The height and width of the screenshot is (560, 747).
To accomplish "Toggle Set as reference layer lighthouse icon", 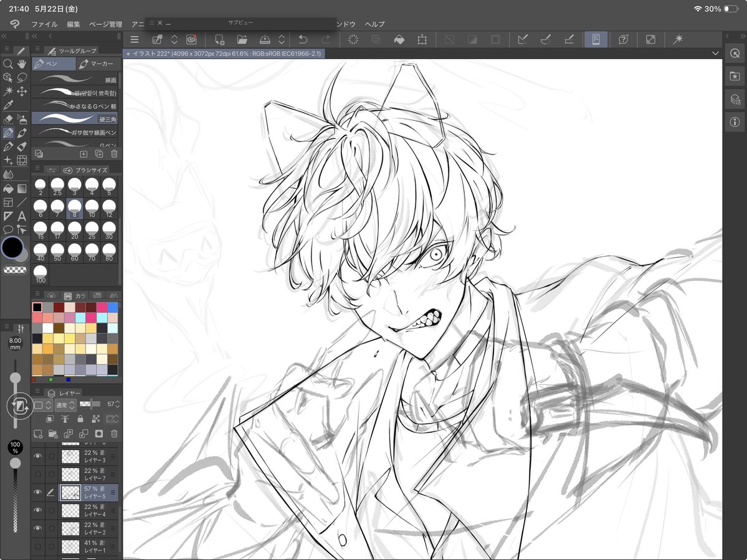I will pos(65,419).
